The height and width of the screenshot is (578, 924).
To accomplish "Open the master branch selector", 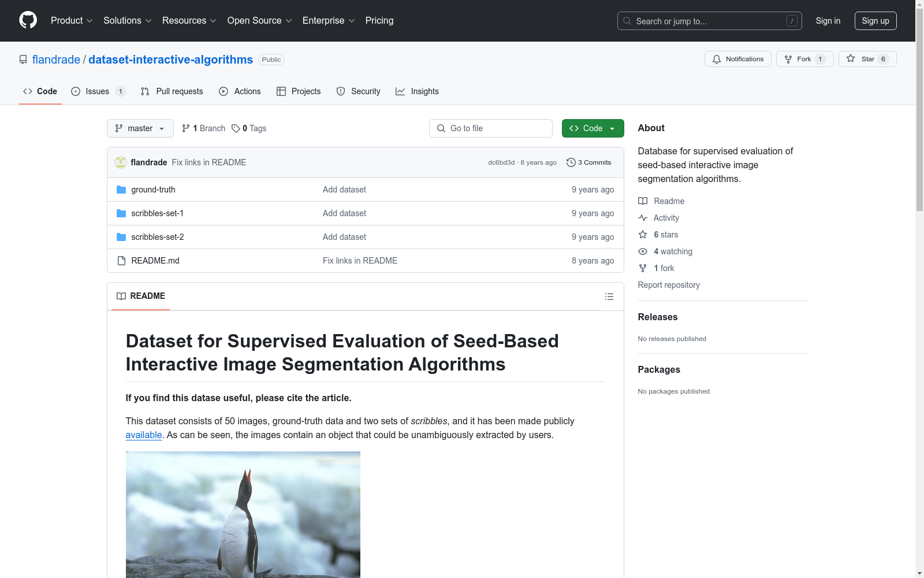I will point(140,128).
